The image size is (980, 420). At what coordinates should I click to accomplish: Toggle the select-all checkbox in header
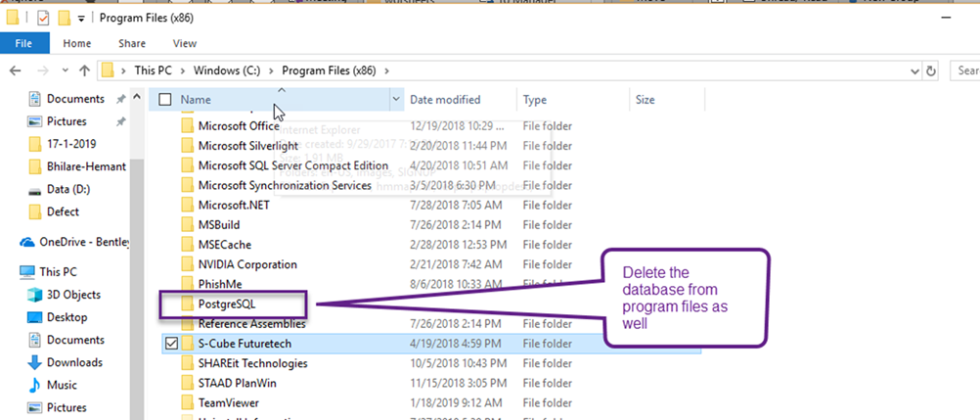pyautogui.click(x=165, y=100)
